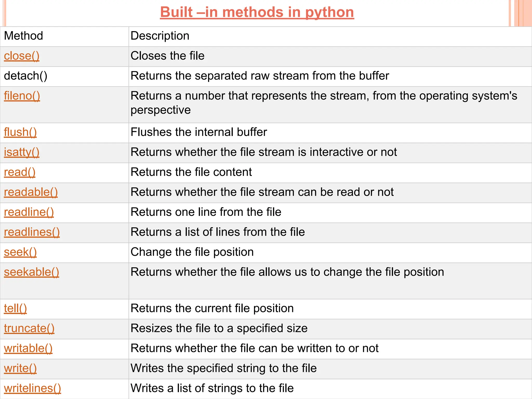Select the detach() table cell
Viewport: 532px width, 399px height.
[x=25, y=76]
